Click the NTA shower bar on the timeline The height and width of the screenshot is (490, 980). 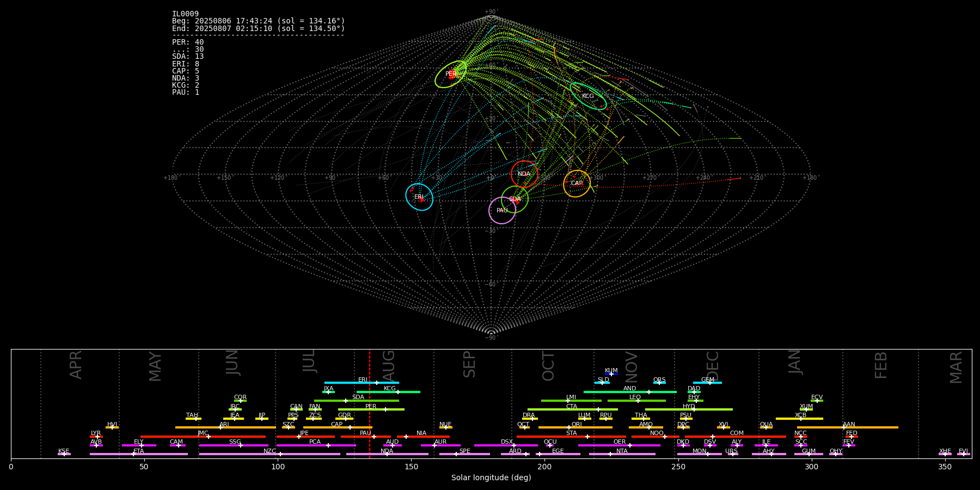(622, 454)
